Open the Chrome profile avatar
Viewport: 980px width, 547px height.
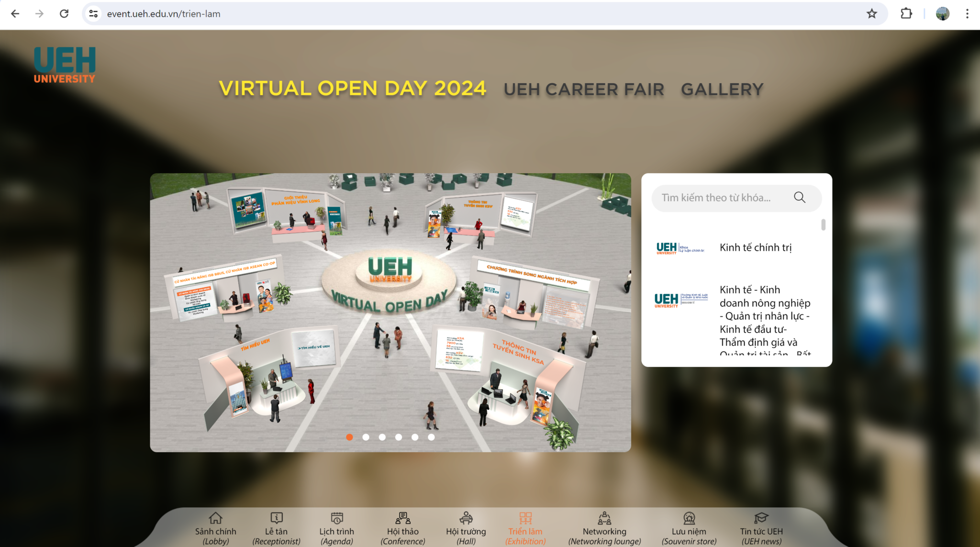click(943, 14)
